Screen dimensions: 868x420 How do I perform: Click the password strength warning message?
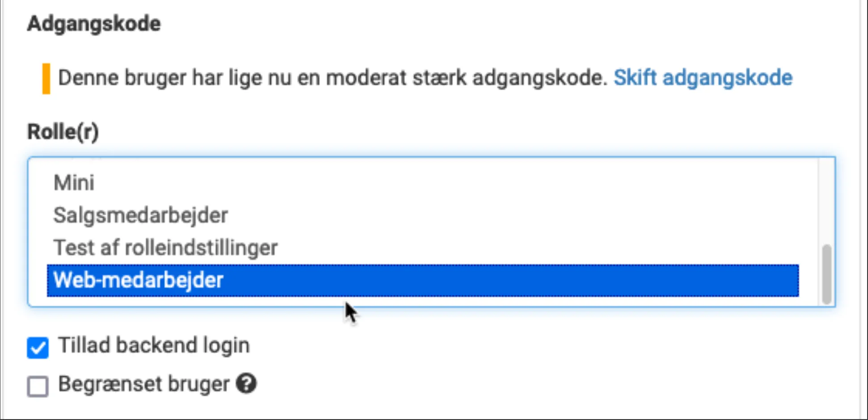point(333,77)
